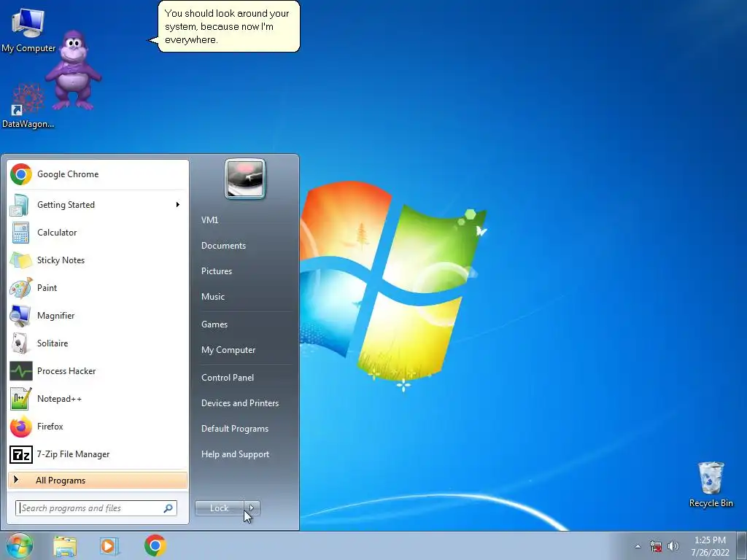Expand All Programs list

coord(98,480)
